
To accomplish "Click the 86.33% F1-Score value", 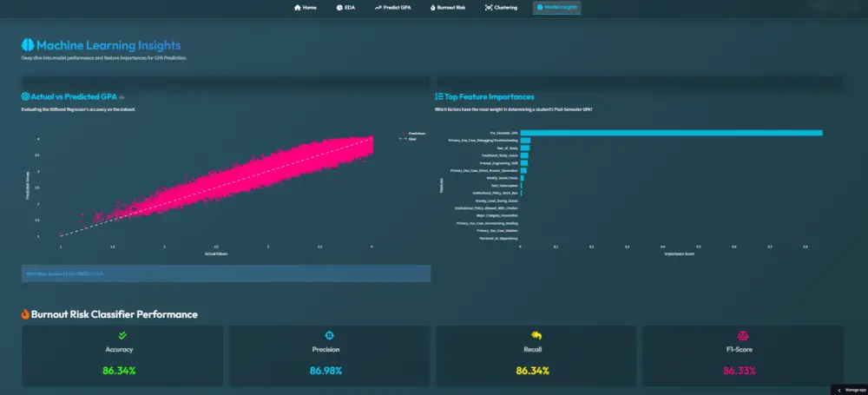I will (x=739, y=371).
